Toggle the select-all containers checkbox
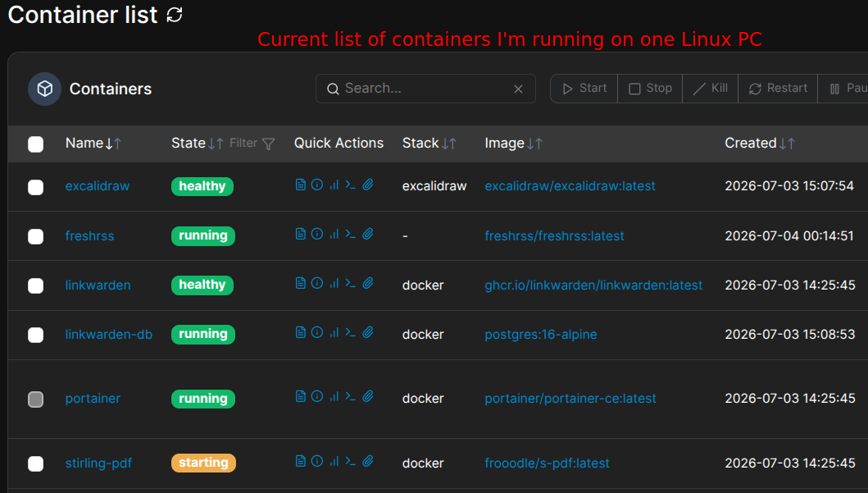Image resolution: width=868 pixels, height=493 pixels. [x=36, y=144]
